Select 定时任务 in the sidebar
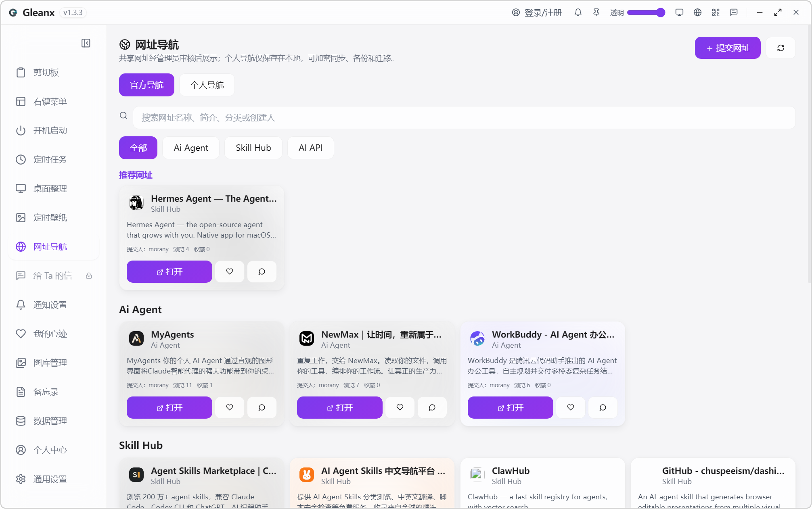The width and height of the screenshot is (812, 509). 54,159
